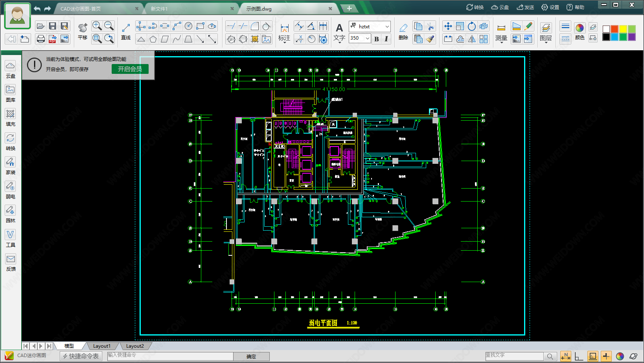Click the format painter brush icon
Viewport: 644px width, 363px height.
(431, 39)
